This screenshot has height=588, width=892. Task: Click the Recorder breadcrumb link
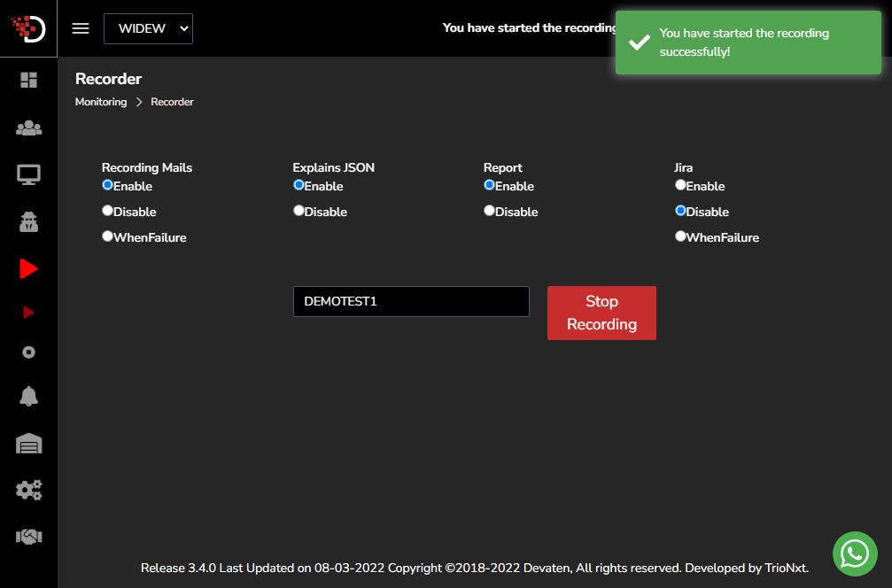[x=172, y=102]
